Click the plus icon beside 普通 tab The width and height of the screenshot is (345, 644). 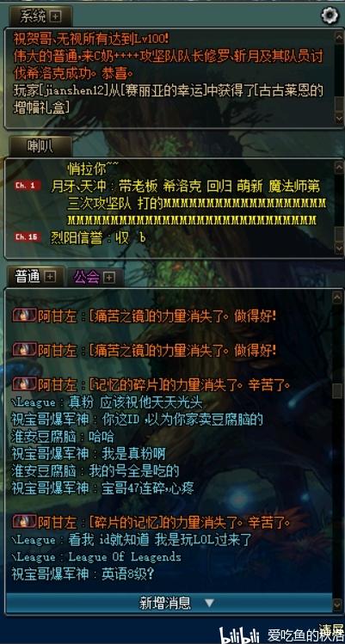pyautogui.click(x=49, y=277)
